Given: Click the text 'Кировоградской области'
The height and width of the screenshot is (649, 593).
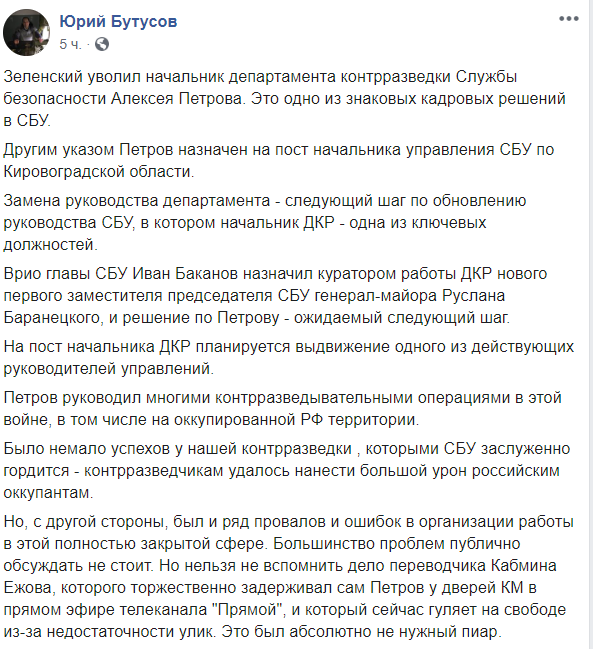Looking at the screenshot, I should 98,171.
